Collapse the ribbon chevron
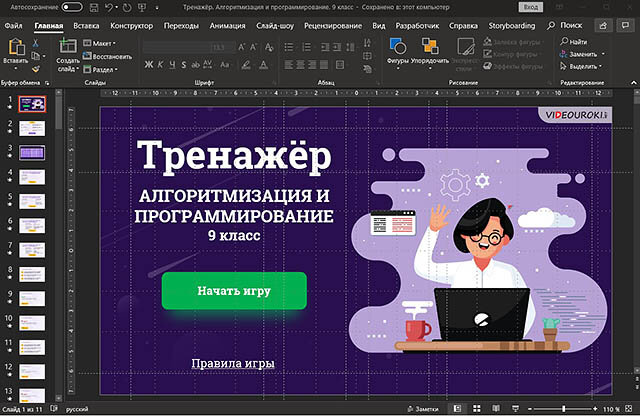The width and height of the screenshot is (640, 416). [x=633, y=82]
